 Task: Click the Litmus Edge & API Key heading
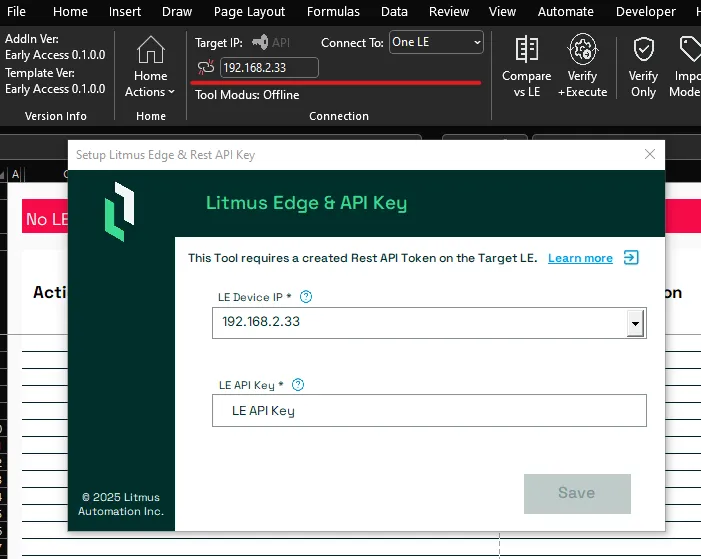click(x=306, y=203)
